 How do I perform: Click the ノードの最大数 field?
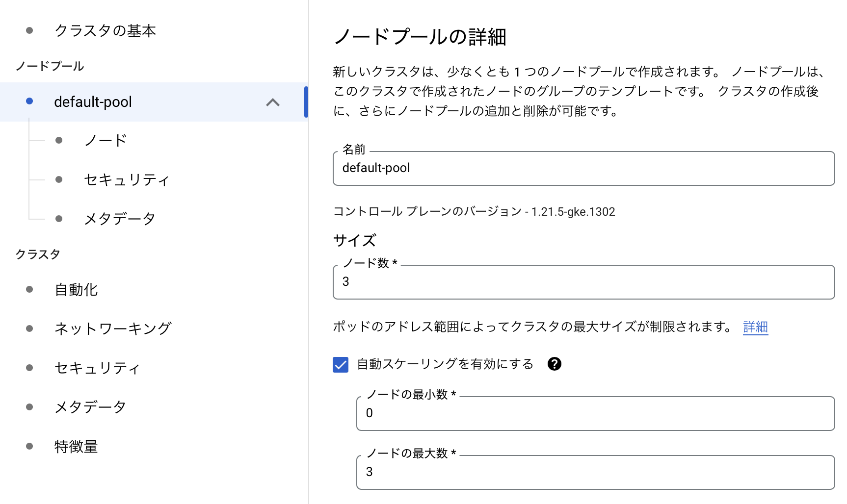[x=595, y=472]
